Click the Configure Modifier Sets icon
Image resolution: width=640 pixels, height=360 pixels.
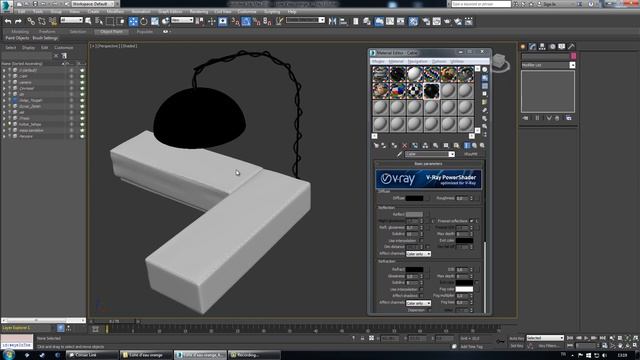[569, 118]
